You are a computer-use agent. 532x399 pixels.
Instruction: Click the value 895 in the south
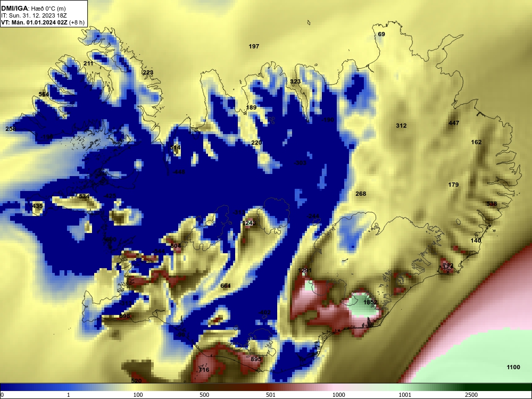(256, 359)
